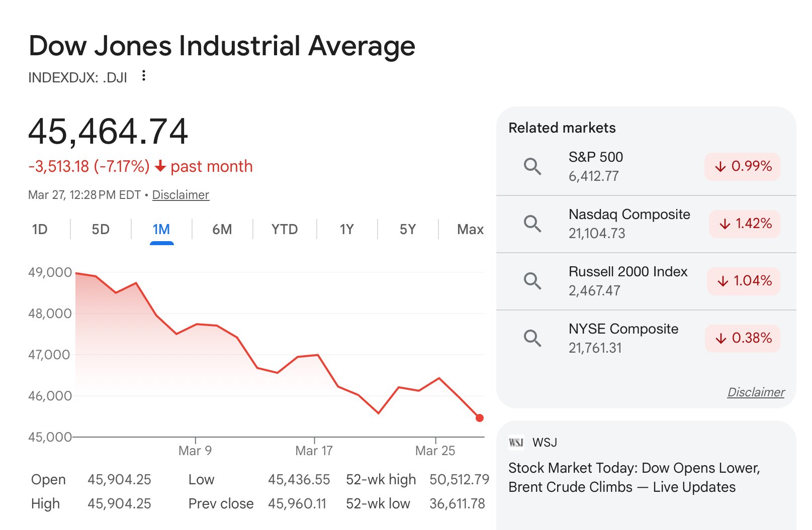Show the Max time range
Image resolution: width=812 pixels, height=530 pixels.
click(x=470, y=230)
